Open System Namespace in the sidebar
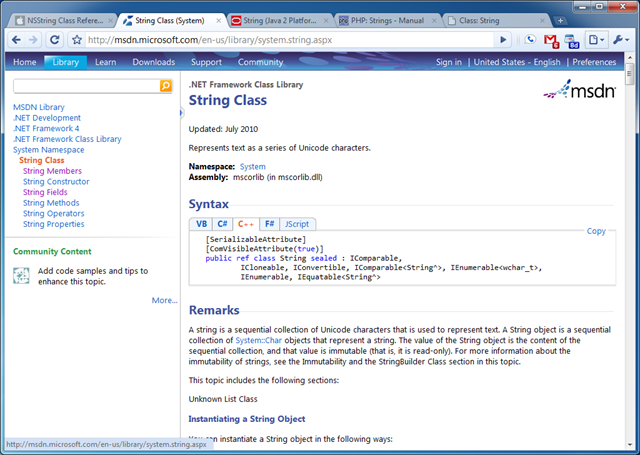The width and height of the screenshot is (640, 455). coord(49,150)
